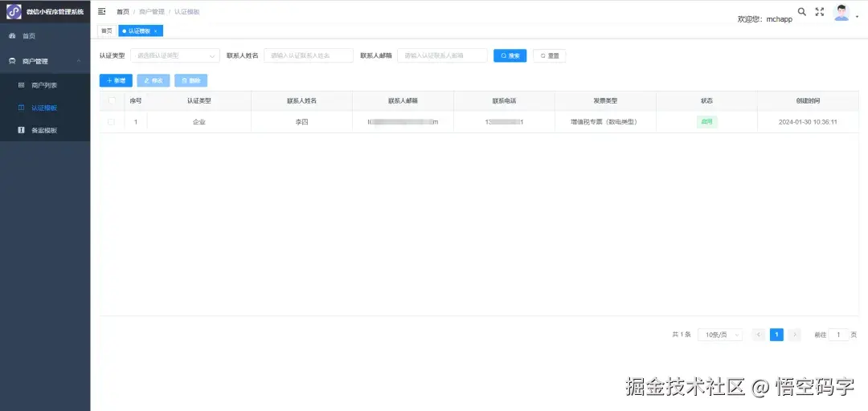The image size is (868, 411).
Task: Click the system logo icon
Action: pos(14,11)
